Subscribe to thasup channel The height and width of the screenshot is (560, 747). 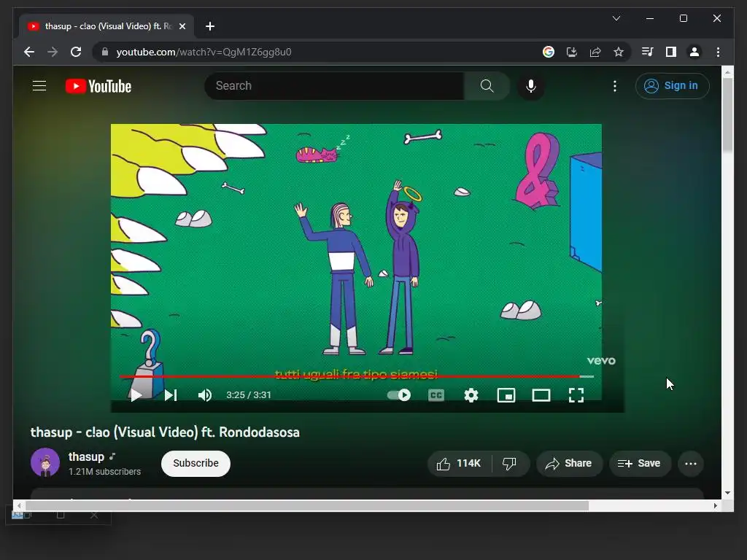[196, 463]
